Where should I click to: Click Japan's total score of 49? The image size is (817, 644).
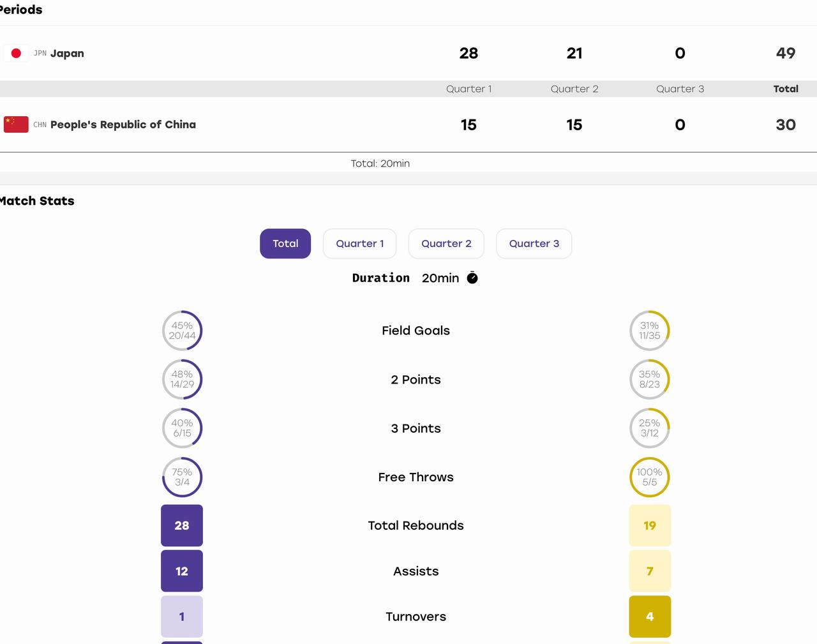tap(786, 53)
